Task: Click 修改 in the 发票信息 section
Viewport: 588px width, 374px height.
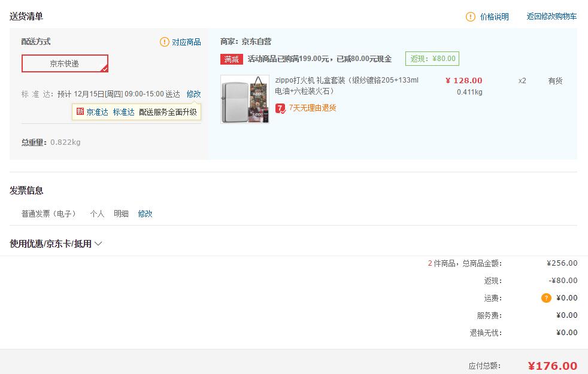Action: (x=145, y=214)
